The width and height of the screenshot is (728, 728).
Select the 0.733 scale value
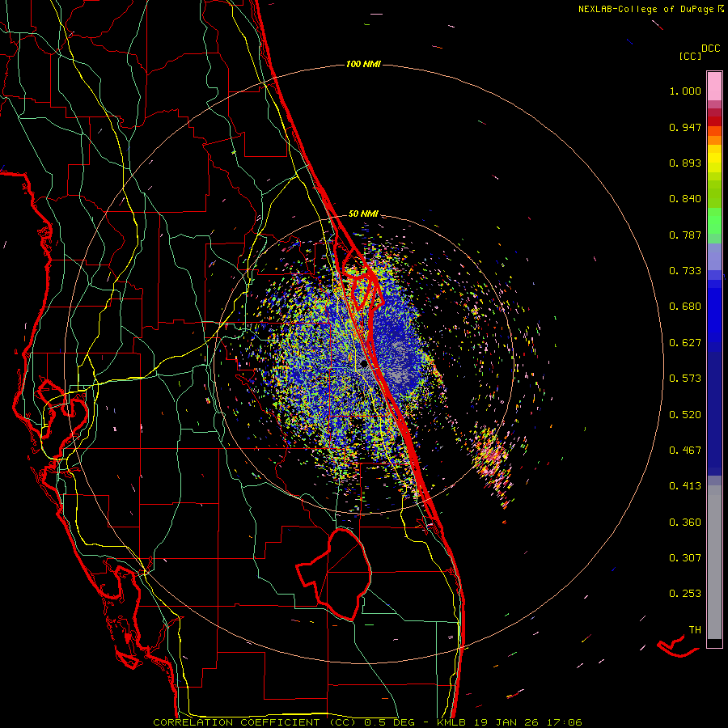(x=685, y=271)
